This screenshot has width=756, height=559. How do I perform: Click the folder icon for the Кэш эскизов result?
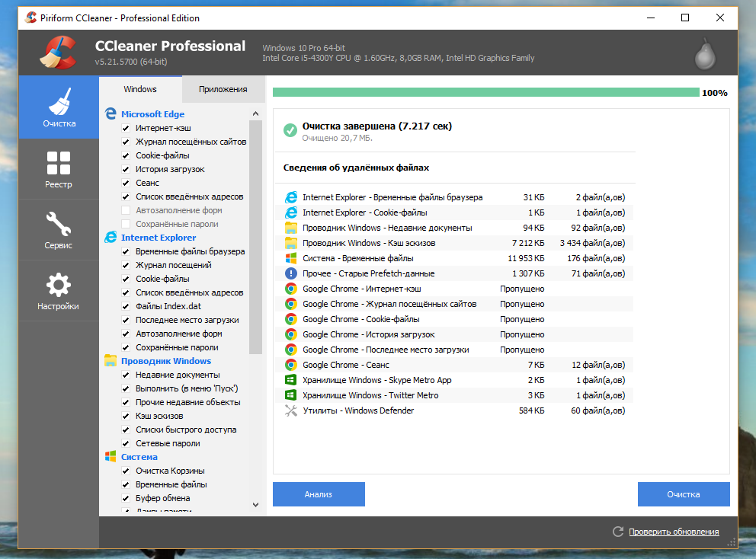(290, 243)
